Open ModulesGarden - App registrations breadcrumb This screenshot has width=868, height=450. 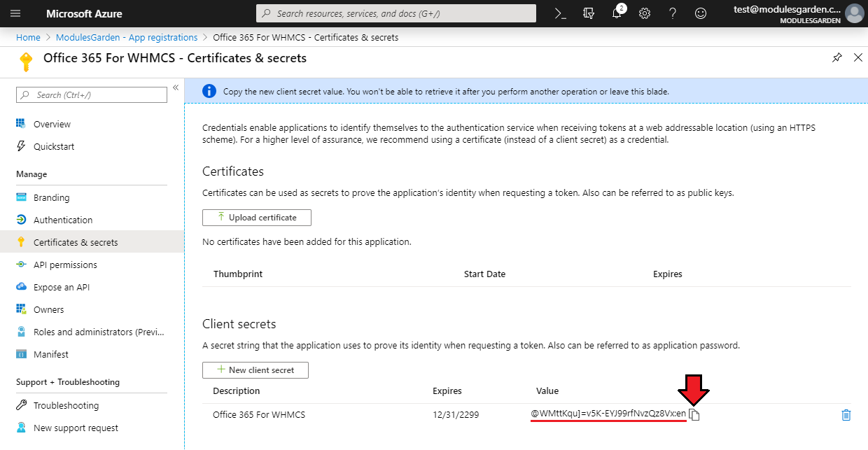tap(127, 38)
